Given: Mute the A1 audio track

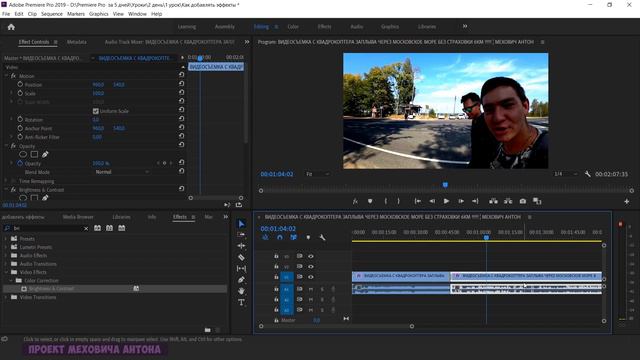Looking at the screenshot, I should (311, 289).
